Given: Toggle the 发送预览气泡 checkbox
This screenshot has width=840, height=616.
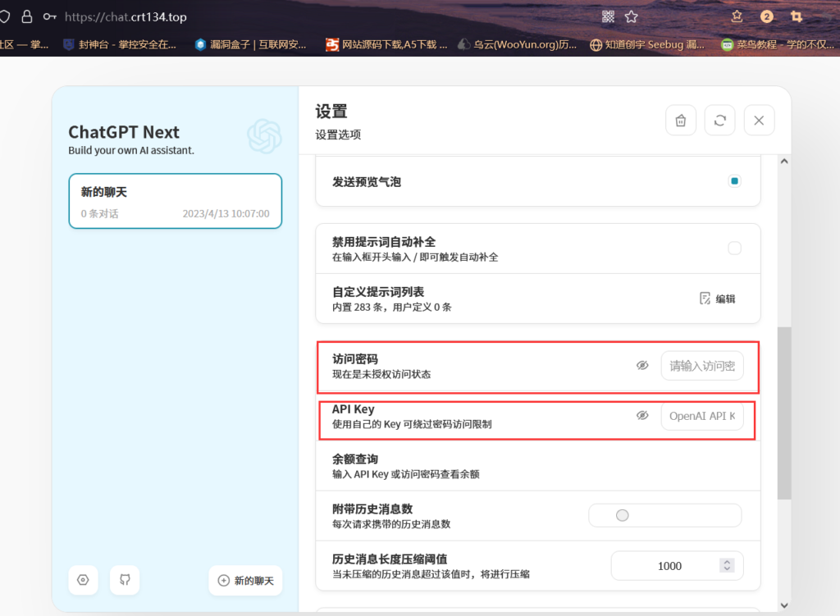Looking at the screenshot, I should coord(734,181).
